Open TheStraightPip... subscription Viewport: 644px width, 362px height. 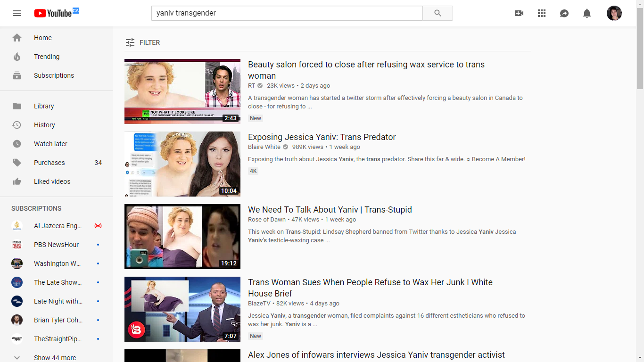[57, 339]
